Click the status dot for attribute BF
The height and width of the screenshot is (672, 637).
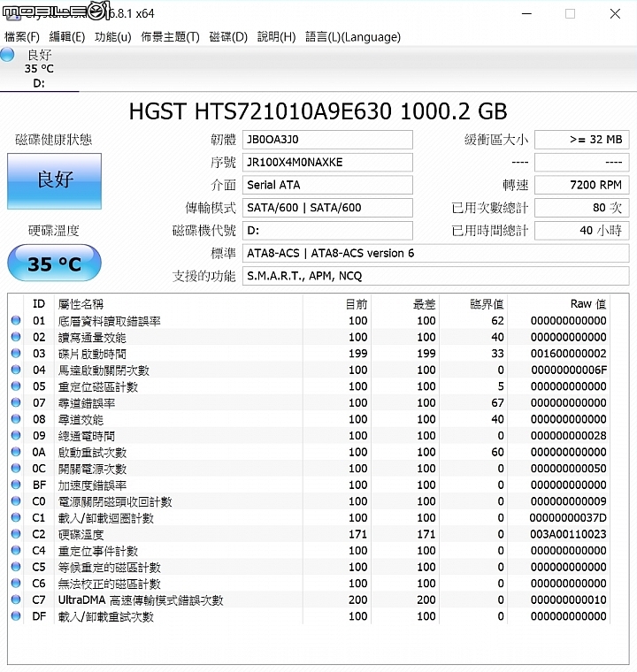click(16, 485)
